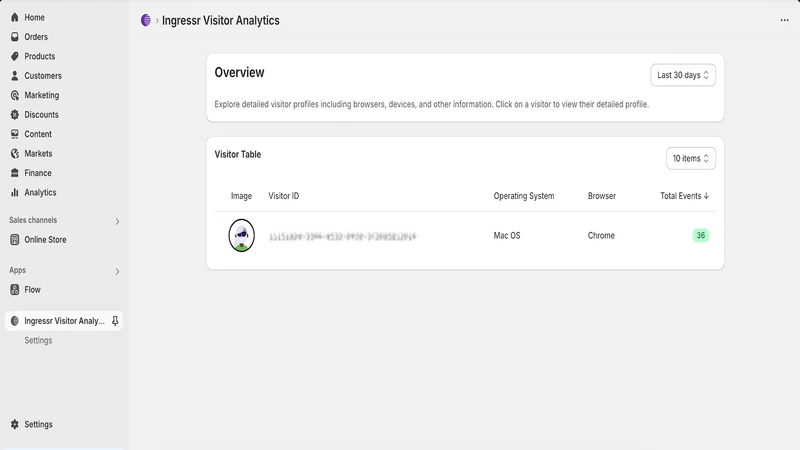
Task: Sort by Total Events column
Action: pyautogui.click(x=685, y=196)
